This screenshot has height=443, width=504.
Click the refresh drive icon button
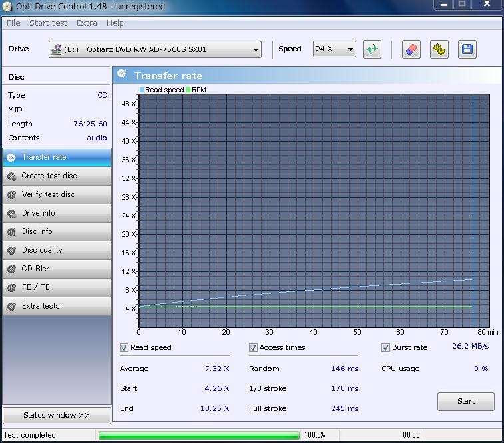pos(372,49)
